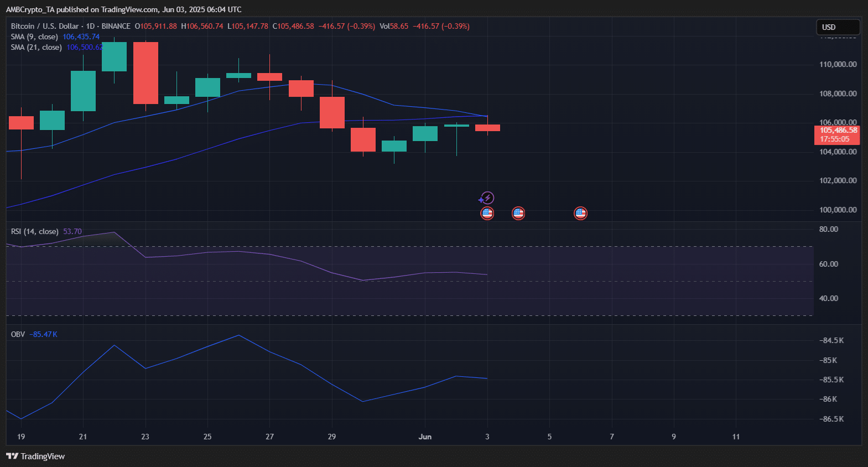Viewport: 868px width, 467px height.
Task: Click the large red candle on May 23
Action: coord(145,73)
